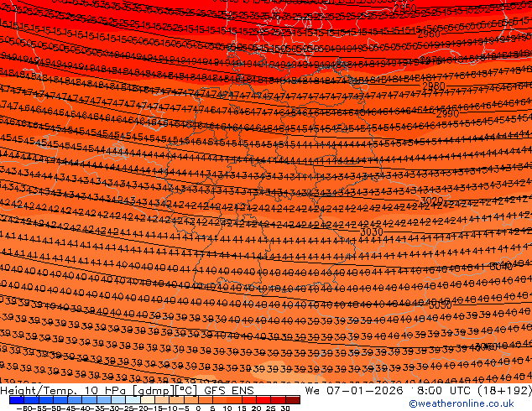Pick the pale cream legend swatch
The width and height of the screenshot is (532, 411).
coord(148,400)
